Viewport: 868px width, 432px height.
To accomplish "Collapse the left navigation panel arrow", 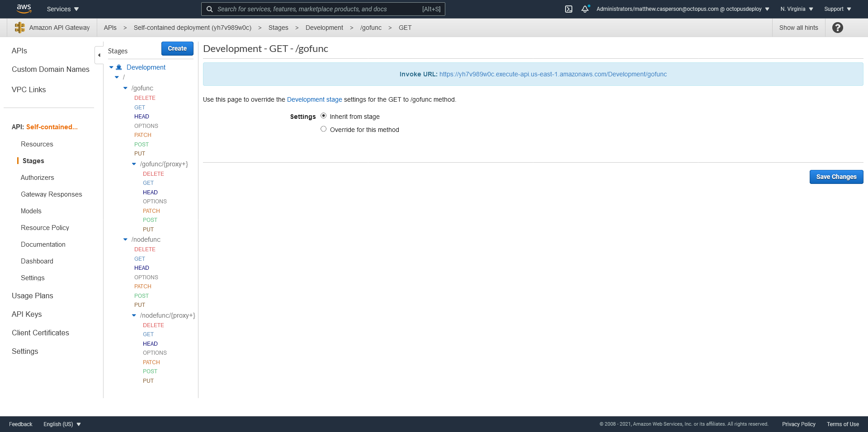I will (99, 55).
